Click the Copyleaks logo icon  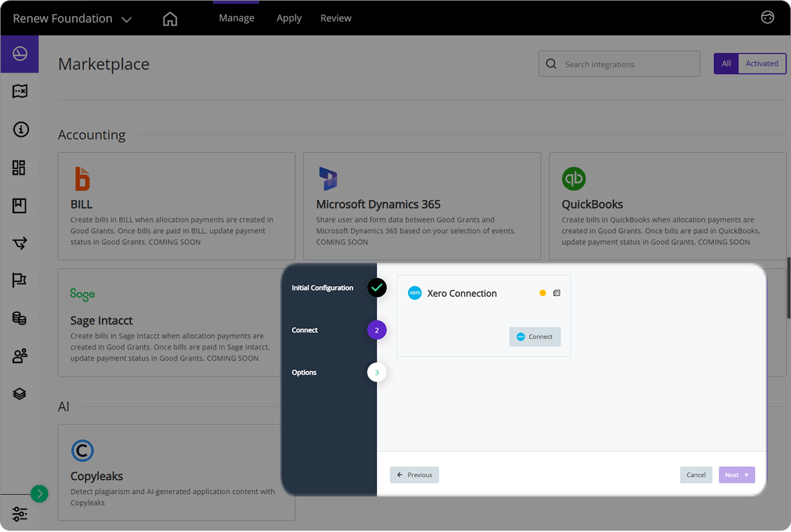82,450
